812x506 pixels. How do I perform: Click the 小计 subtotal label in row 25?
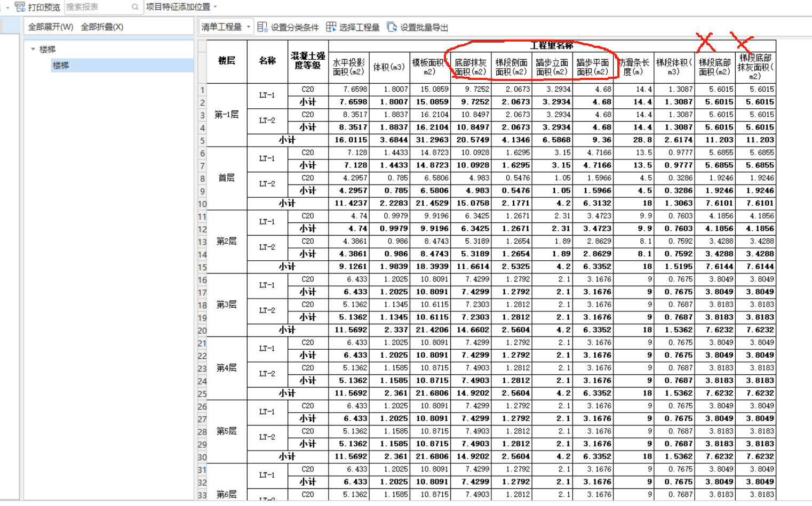(288, 393)
